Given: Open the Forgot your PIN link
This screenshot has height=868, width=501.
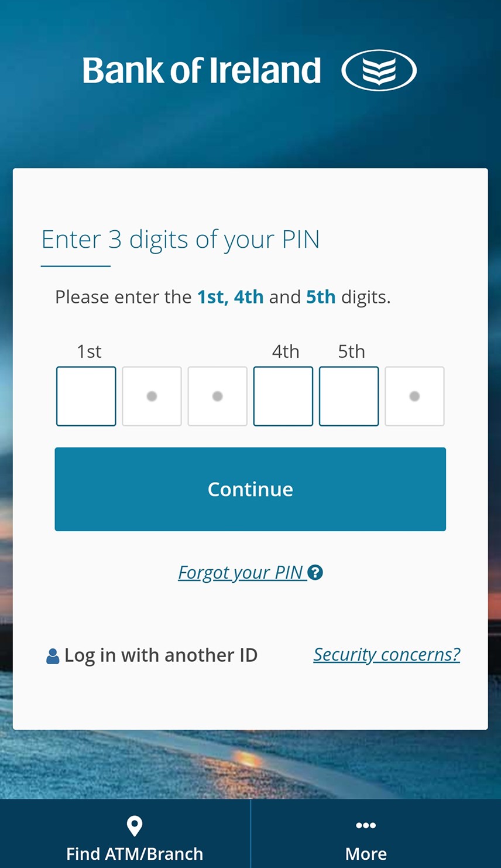Looking at the screenshot, I should tap(241, 572).
